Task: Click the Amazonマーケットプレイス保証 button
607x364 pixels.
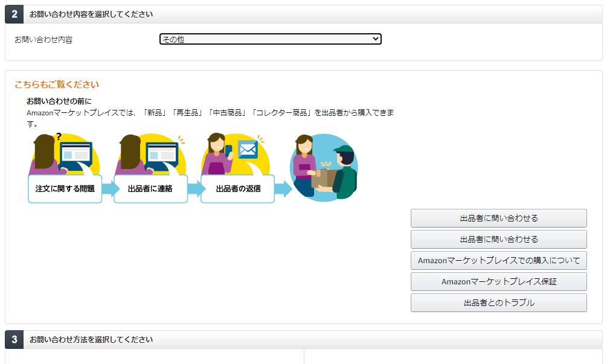Action: click(499, 282)
